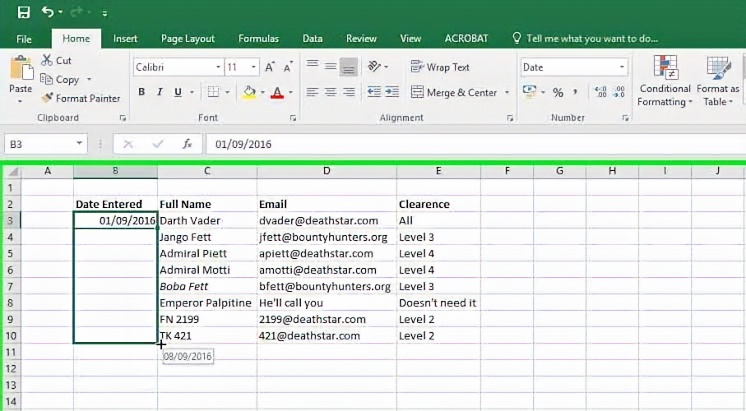Click the Increase Indent icon
746x411 pixels.
393,92
